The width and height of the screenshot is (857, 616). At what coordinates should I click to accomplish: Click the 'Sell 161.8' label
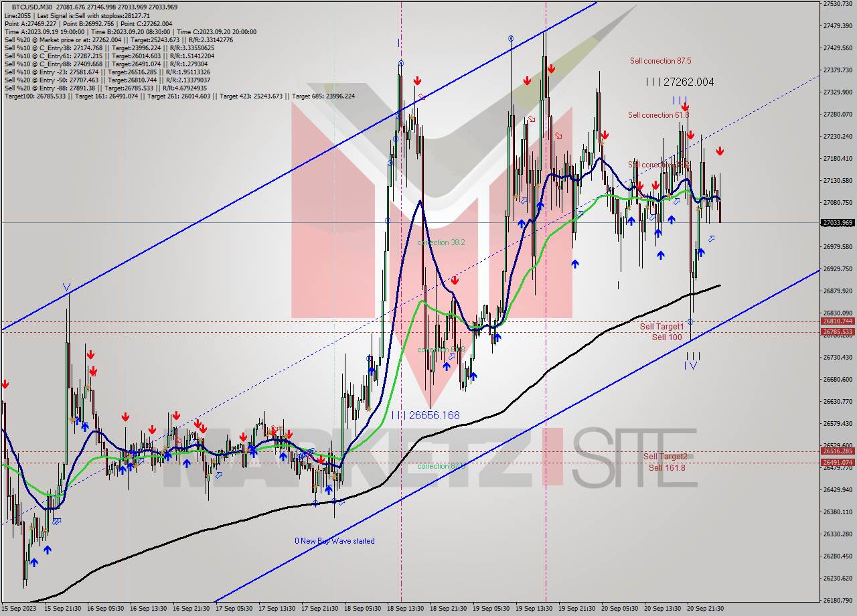(667, 467)
